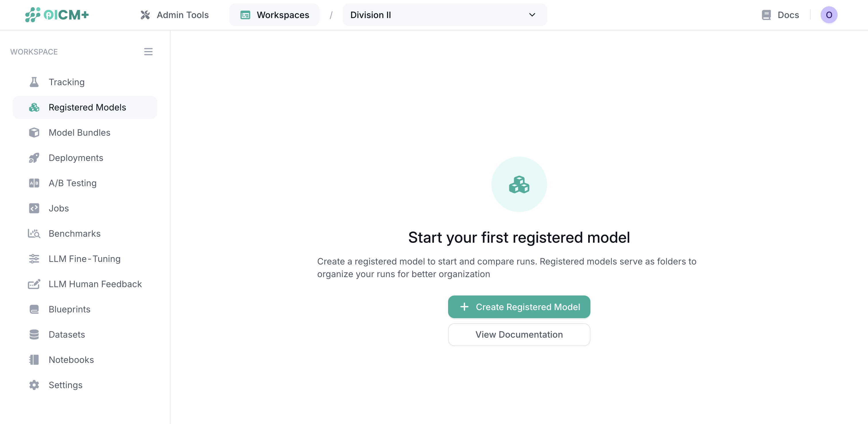Click View Documentation
Screen dimensions: 868x424
coord(519,334)
